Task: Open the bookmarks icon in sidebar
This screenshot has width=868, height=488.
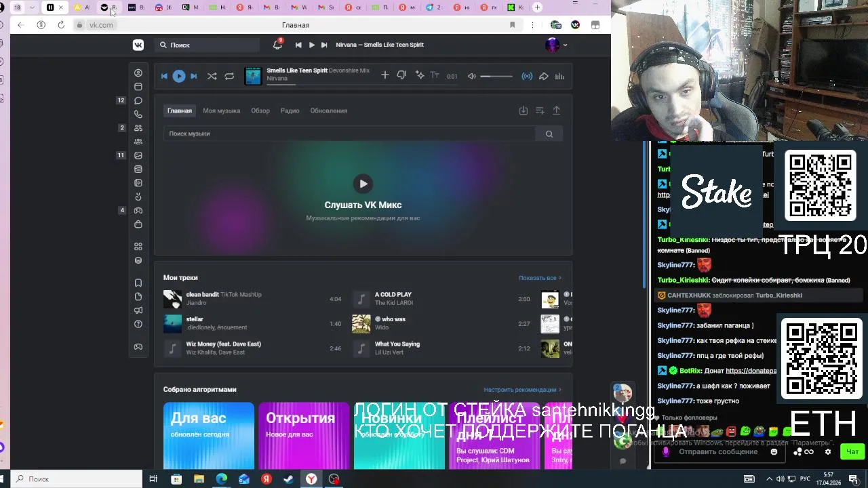Action: [138, 283]
